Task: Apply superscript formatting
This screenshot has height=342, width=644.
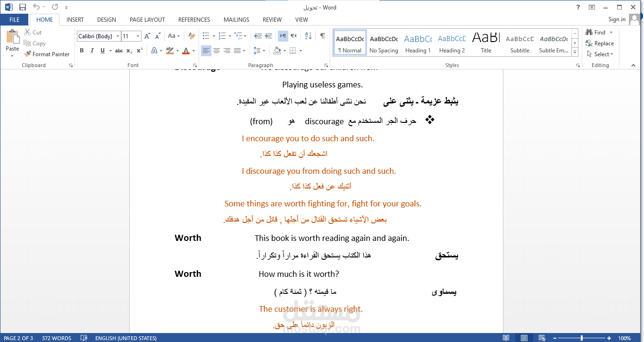Action: (x=139, y=51)
